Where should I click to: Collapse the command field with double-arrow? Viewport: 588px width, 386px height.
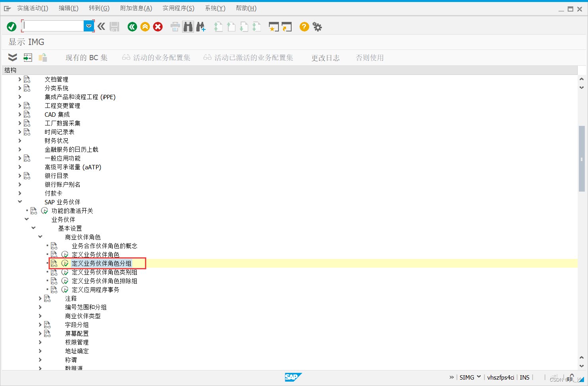[101, 27]
